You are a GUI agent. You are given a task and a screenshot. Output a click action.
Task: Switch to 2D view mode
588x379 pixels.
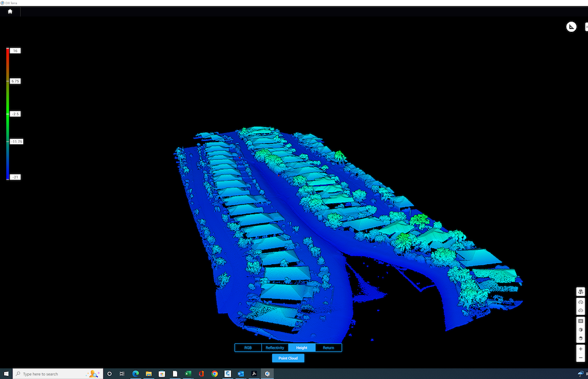click(x=581, y=321)
